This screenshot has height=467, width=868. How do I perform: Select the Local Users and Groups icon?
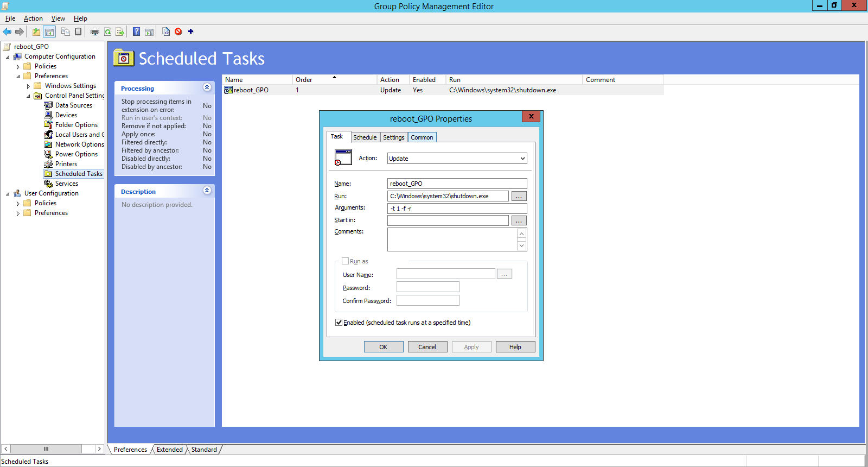coord(48,135)
